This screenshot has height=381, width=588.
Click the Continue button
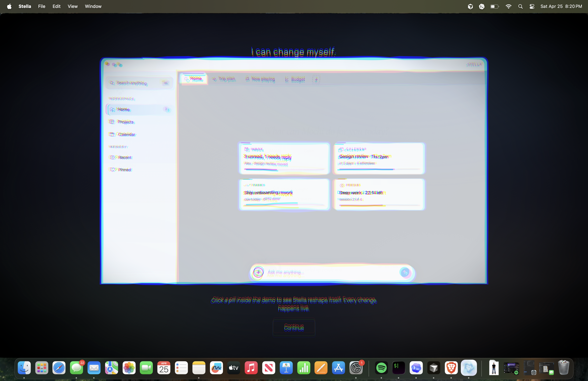pos(294,327)
